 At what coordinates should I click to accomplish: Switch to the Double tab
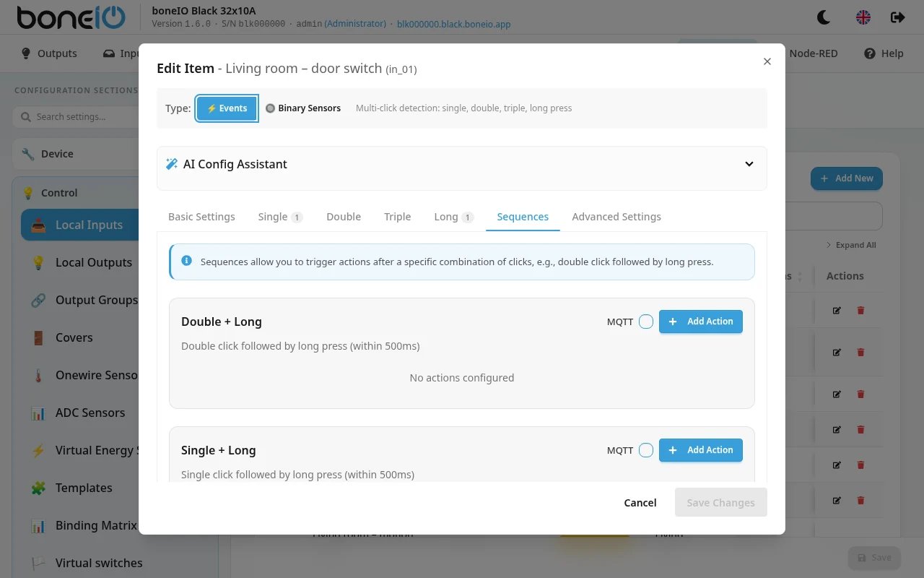coord(344,217)
